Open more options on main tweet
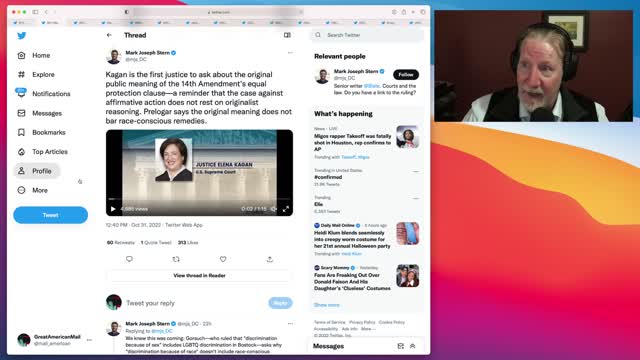This screenshot has width=640, height=360. coord(290,53)
